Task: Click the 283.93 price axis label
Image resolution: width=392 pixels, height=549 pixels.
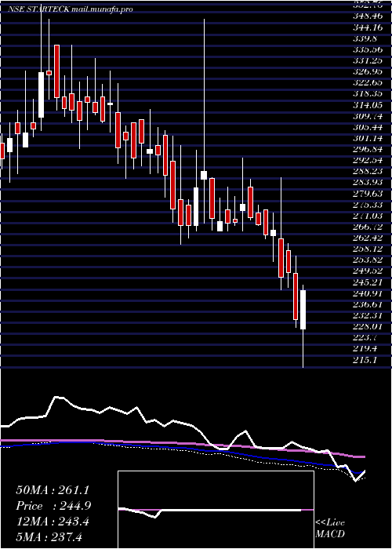Action: (x=367, y=183)
